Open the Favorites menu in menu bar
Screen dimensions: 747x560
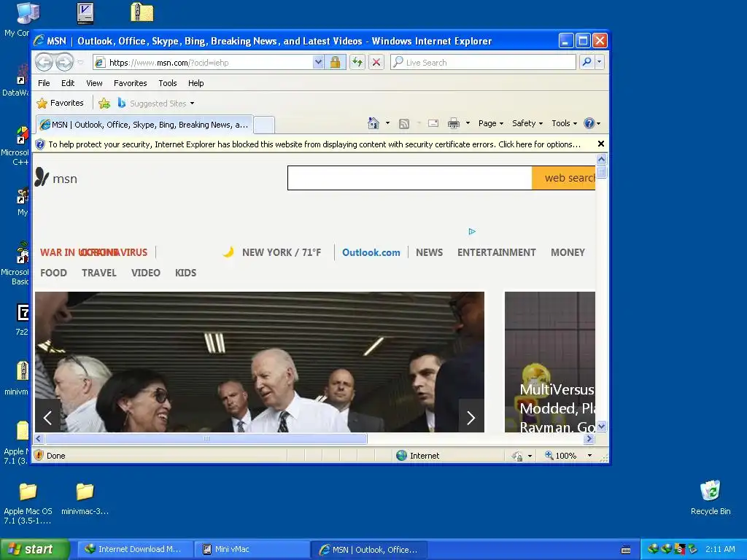130,83
